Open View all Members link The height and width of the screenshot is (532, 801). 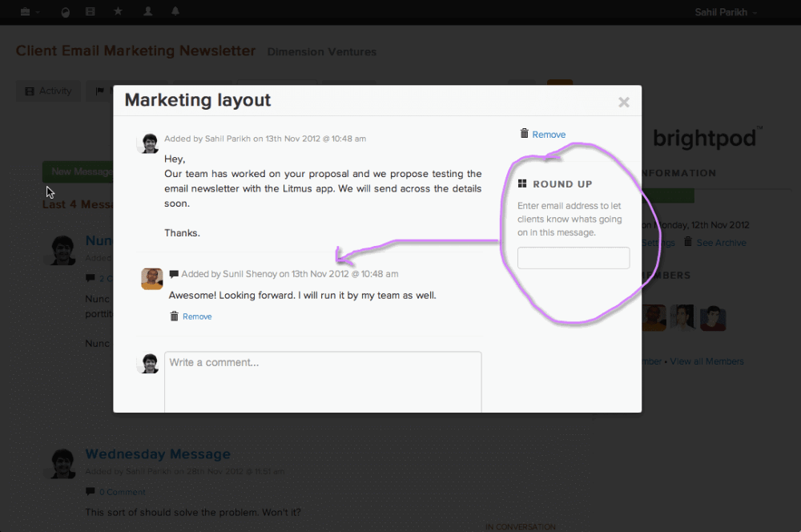707,361
